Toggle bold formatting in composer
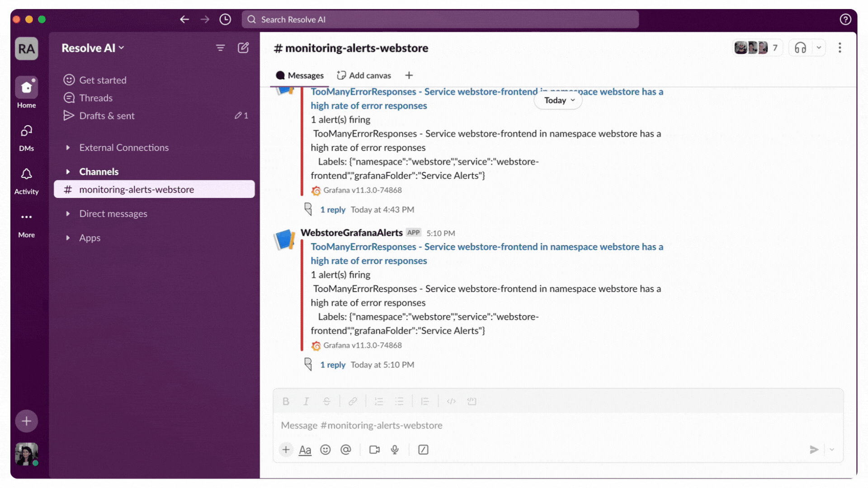 [x=286, y=401]
